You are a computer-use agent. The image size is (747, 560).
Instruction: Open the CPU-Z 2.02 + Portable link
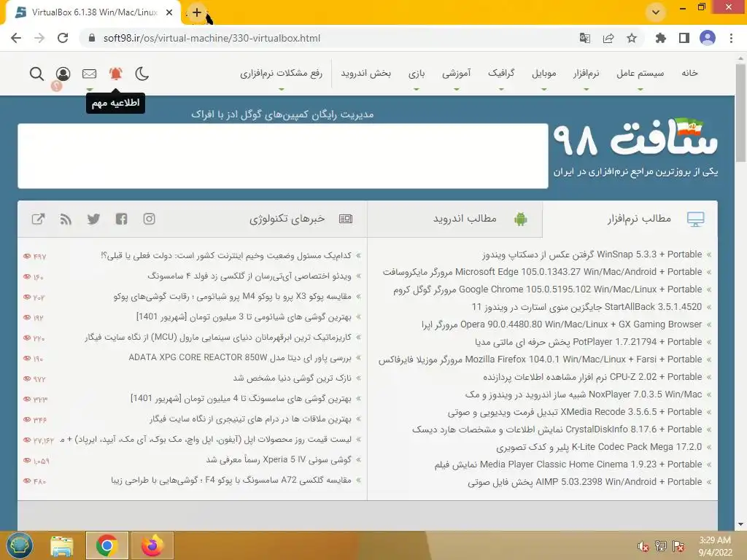click(x=592, y=377)
